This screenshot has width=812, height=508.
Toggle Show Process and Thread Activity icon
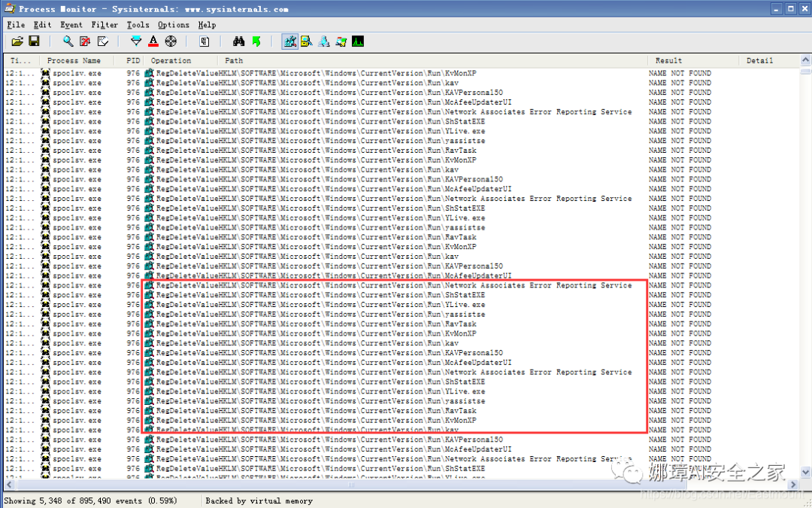coord(341,41)
